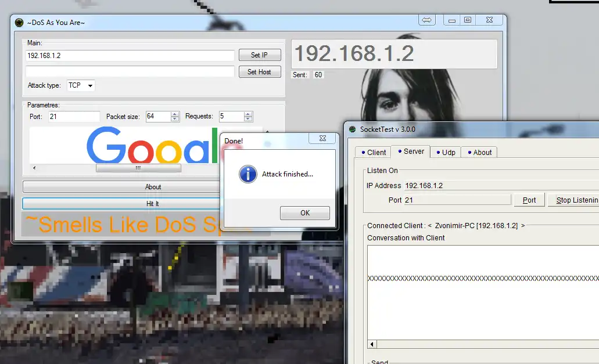599x364 pixels.
Task: Decrease Packet size with down arrow
Action: point(174,119)
